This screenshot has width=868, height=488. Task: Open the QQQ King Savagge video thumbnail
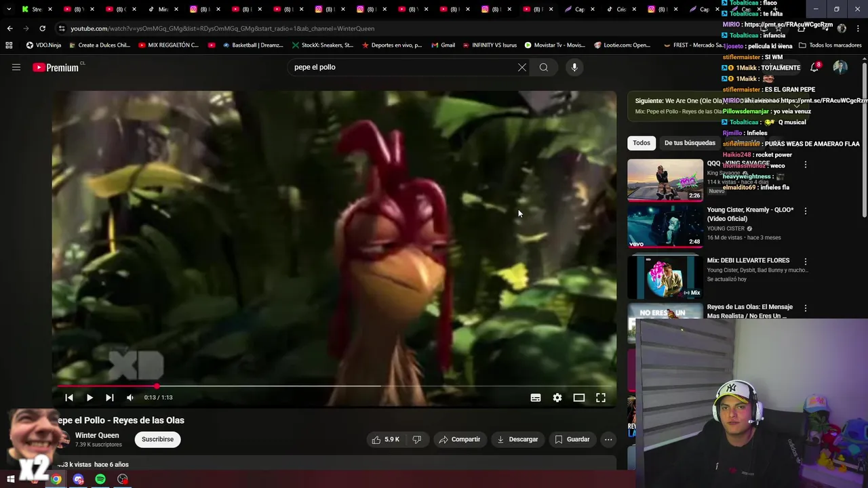click(665, 180)
